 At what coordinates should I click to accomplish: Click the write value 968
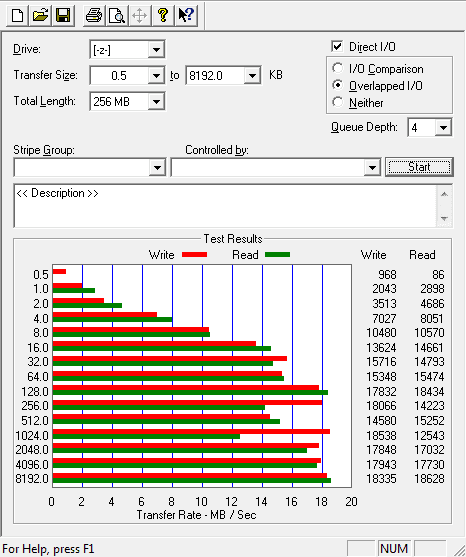point(387,275)
